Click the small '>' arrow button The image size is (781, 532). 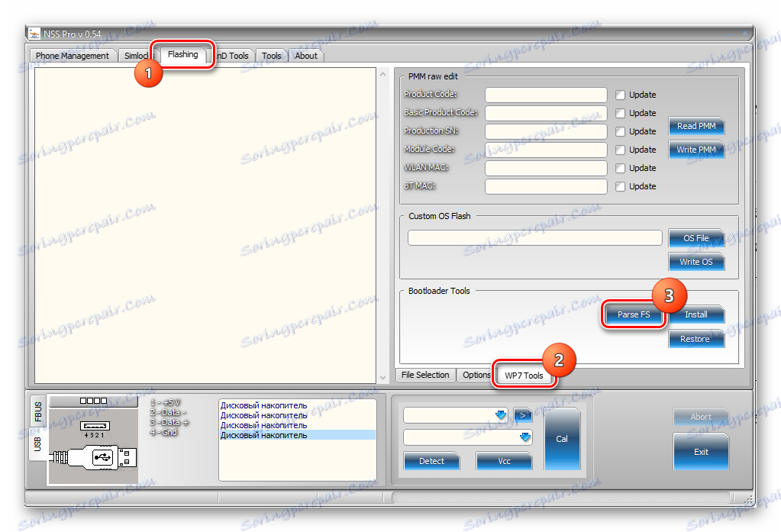coord(522,415)
